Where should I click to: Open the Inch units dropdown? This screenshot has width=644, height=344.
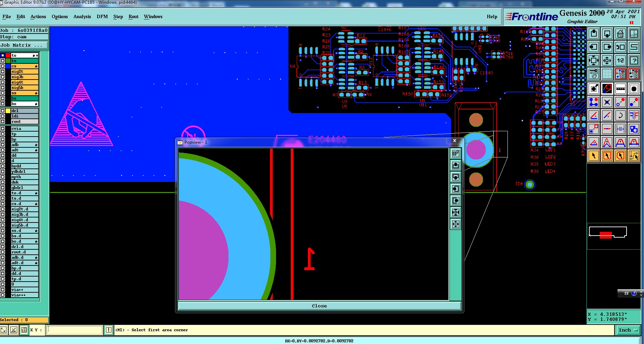click(x=628, y=330)
